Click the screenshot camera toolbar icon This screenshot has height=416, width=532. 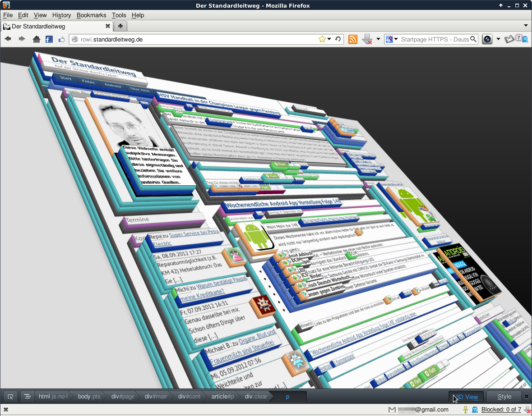point(487,39)
